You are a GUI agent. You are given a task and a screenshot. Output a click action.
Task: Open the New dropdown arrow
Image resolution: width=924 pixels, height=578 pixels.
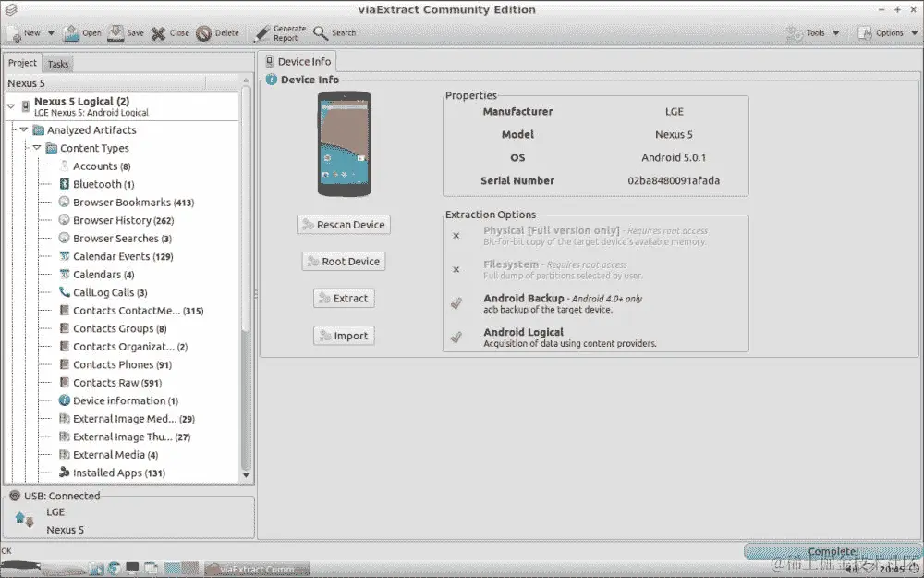(51, 33)
